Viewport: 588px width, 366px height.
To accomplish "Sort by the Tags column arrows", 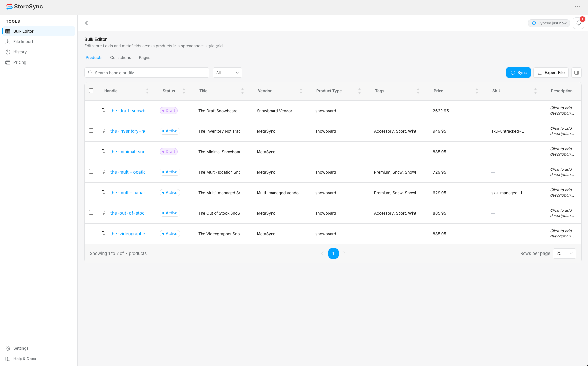I will tap(418, 91).
